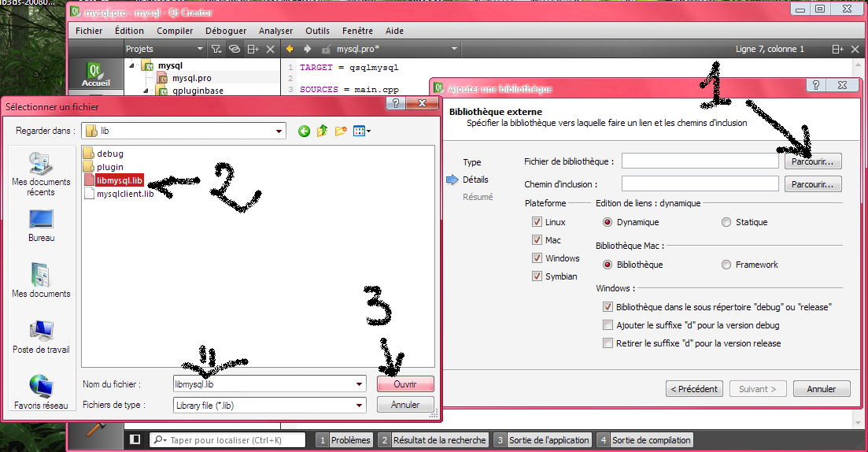This screenshot has height=452, width=868.
Task: Toggle Mac platform checkbox
Action: (537, 240)
